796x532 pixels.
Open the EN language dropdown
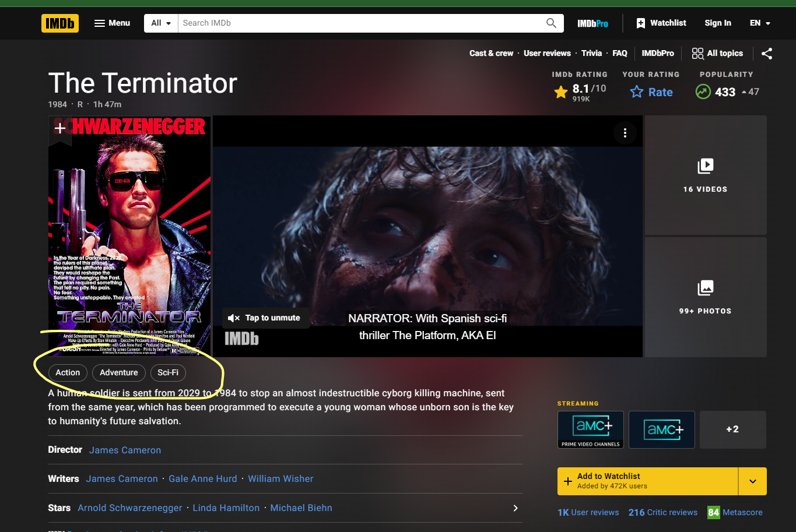pyautogui.click(x=760, y=23)
